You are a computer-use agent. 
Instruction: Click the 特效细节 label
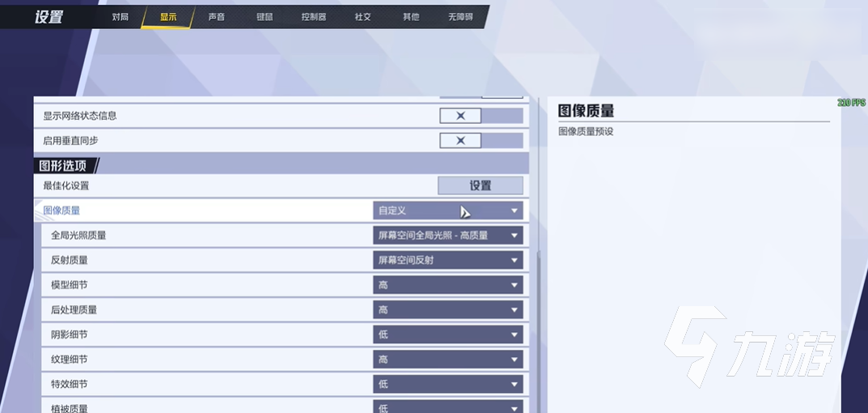click(x=70, y=384)
